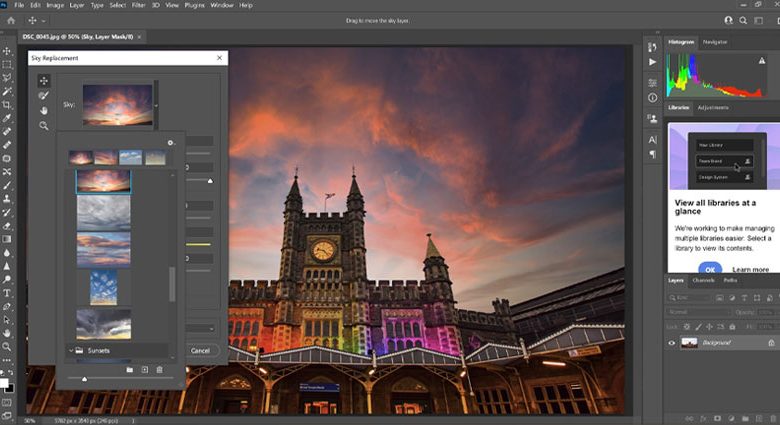Select the Sky Move tool in Sky Replacement
The height and width of the screenshot is (425, 780).
(44, 81)
